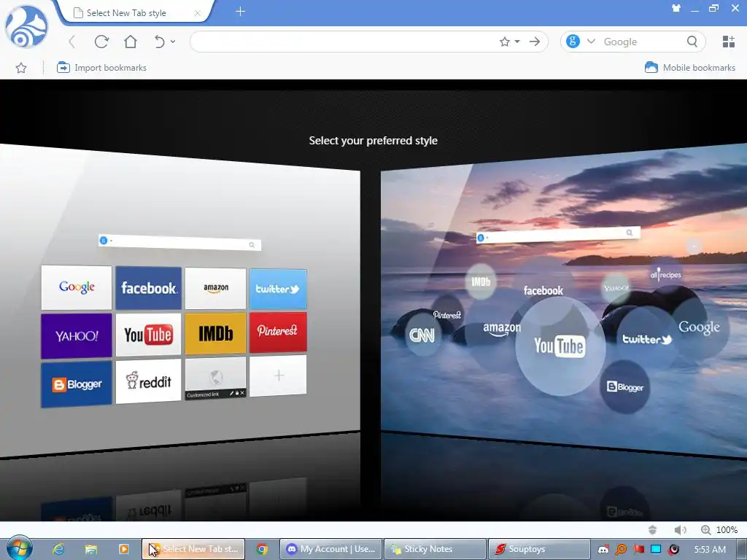Choose the classic tile style preview
The height and width of the screenshot is (560, 747).
pos(179,301)
